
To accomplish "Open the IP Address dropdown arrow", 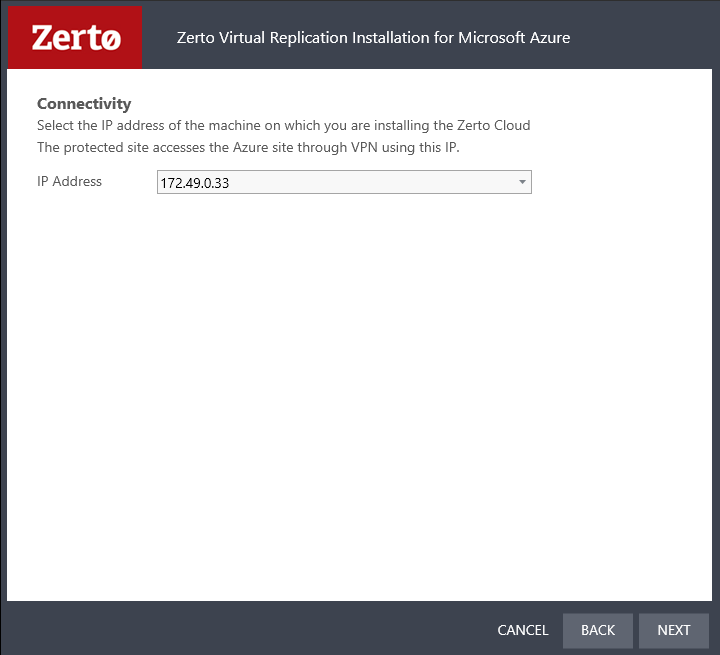I will coord(522,182).
